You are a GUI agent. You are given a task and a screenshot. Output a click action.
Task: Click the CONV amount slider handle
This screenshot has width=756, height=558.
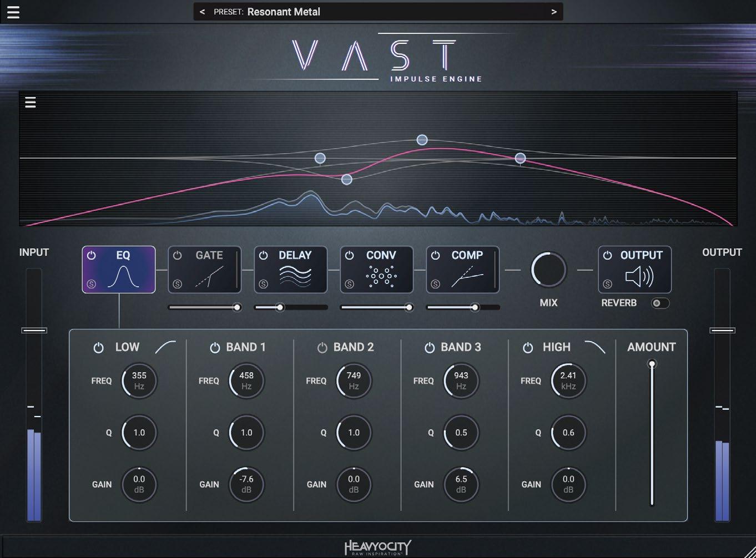coord(409,307)
